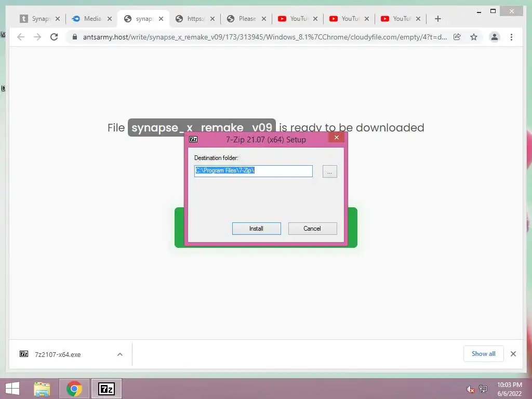Close the Please tab
Viewport: 532px width, 399px height.
264,19
